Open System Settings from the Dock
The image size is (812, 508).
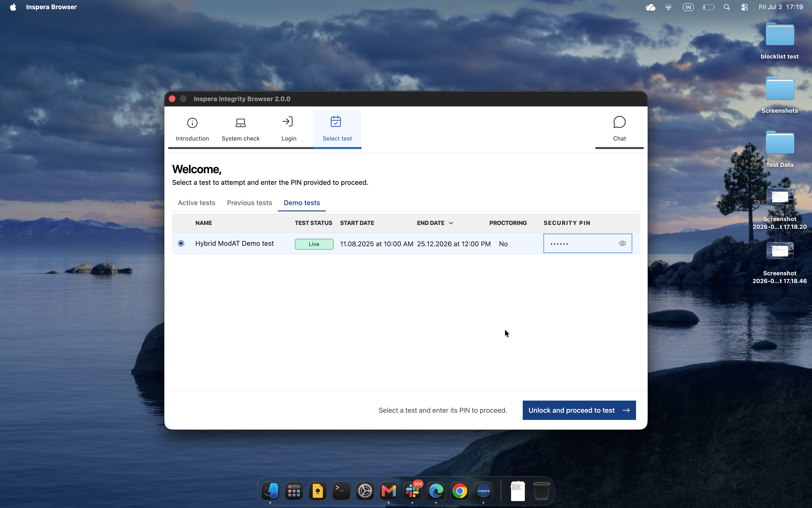(365, 491)
